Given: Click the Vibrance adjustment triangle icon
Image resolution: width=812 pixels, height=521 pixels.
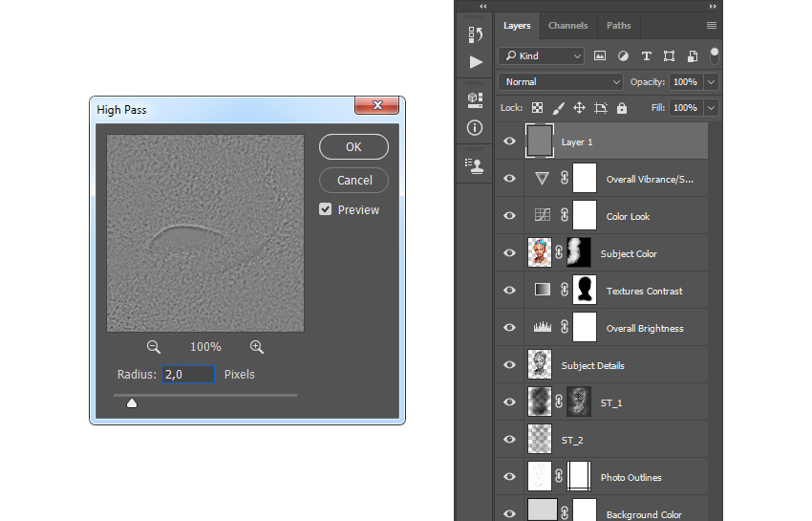Looking at the screenshot, I should pyautogui.click(x=542, y=179).
